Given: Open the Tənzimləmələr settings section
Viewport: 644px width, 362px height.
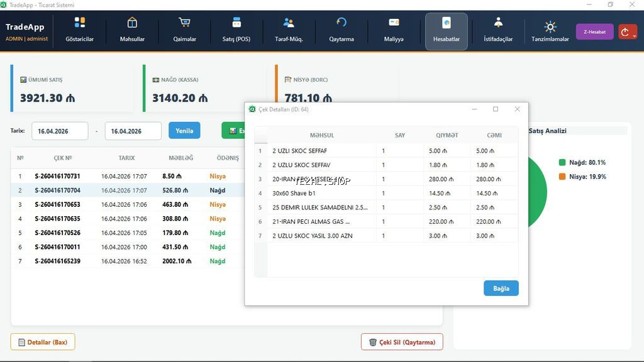Looking at the screenshot, I should [550, 28].
